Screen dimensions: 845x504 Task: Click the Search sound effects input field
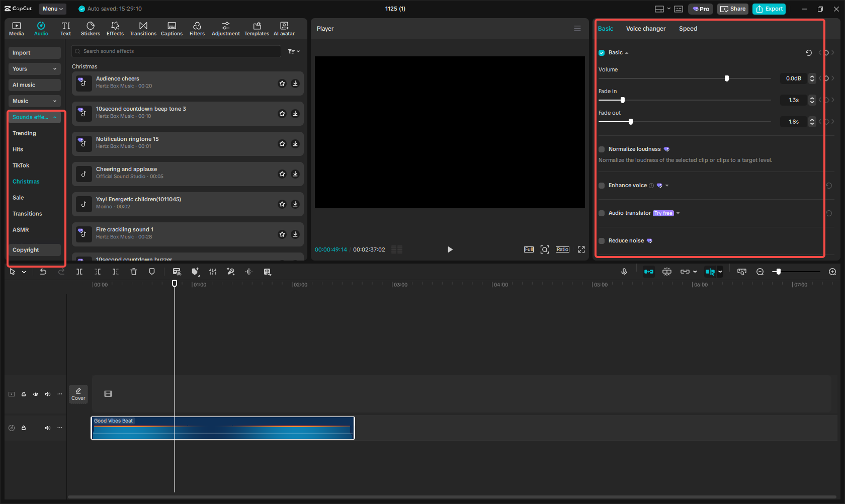click(176, 51)
